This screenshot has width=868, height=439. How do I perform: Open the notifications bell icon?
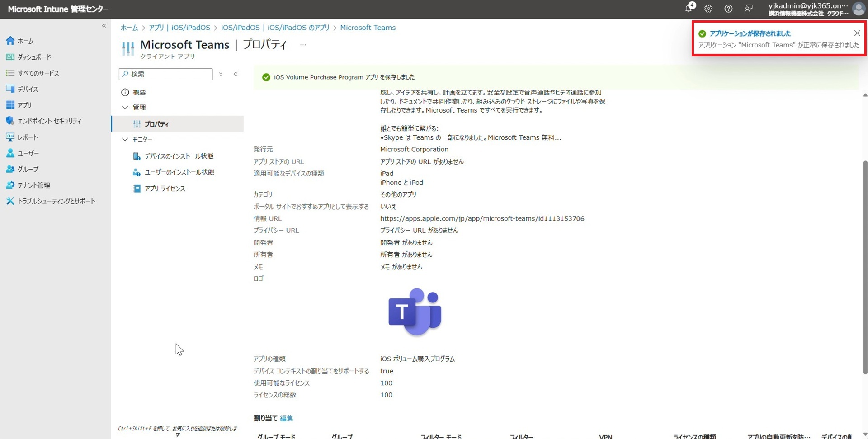pos(689,9)
